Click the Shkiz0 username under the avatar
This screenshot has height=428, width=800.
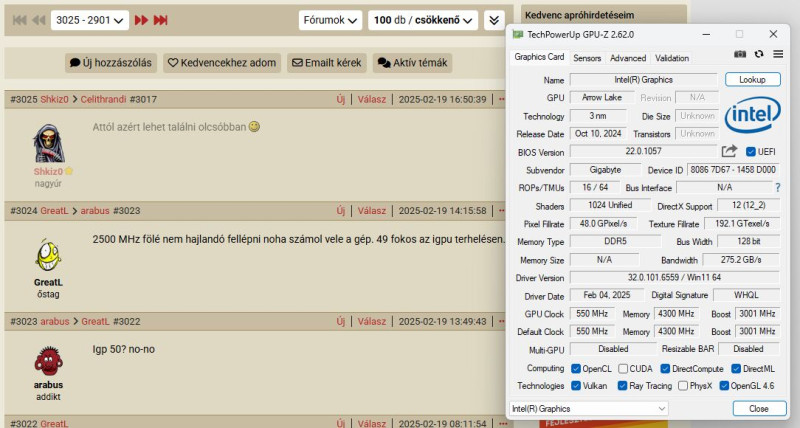48,171
